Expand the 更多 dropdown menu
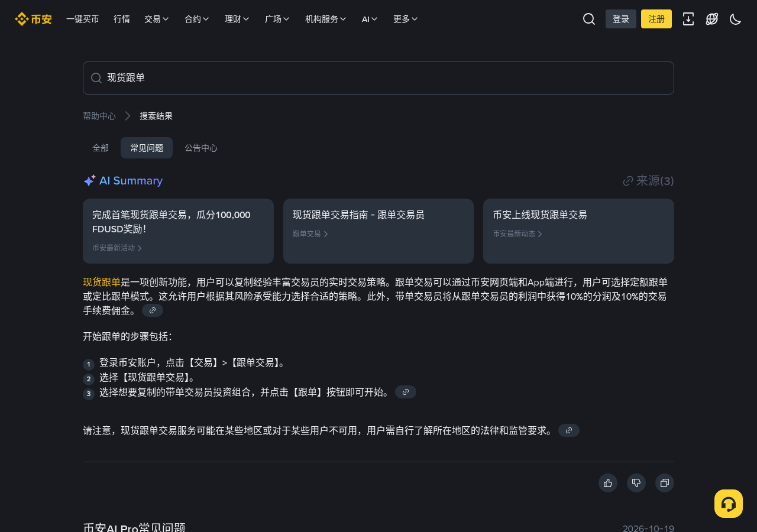The image size is (757, 532). pos(406,19)
